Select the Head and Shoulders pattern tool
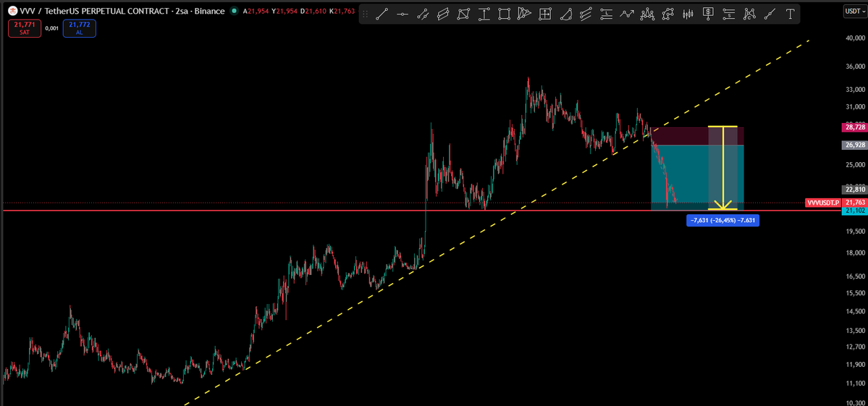 click(x=647, y=14)
